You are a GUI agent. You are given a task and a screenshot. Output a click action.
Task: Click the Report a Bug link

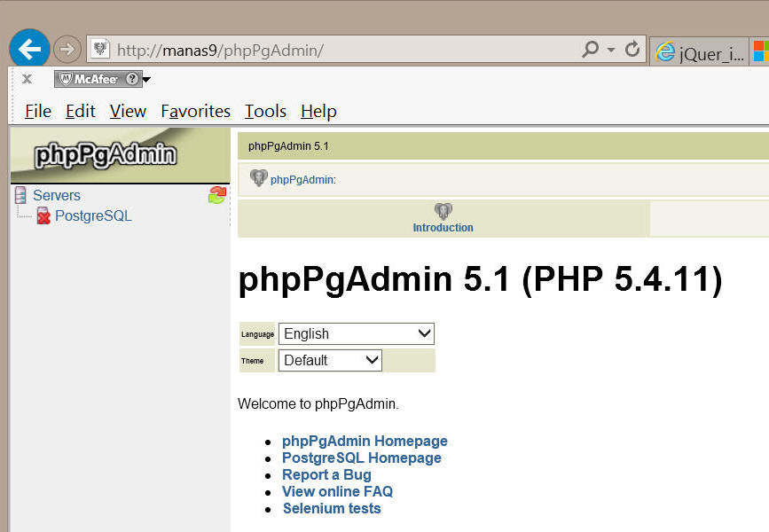[326, 474]
